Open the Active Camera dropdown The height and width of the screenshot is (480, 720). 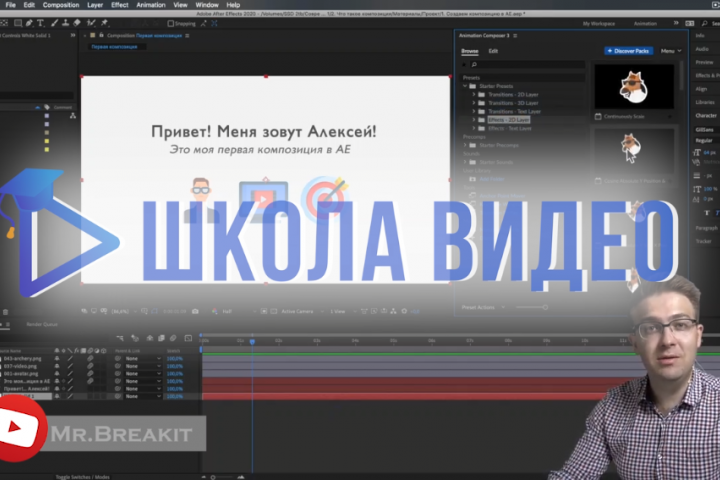[x=303, y=311]
